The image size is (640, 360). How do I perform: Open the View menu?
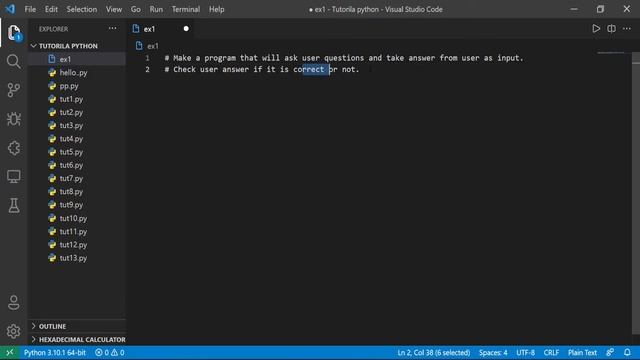114,9
